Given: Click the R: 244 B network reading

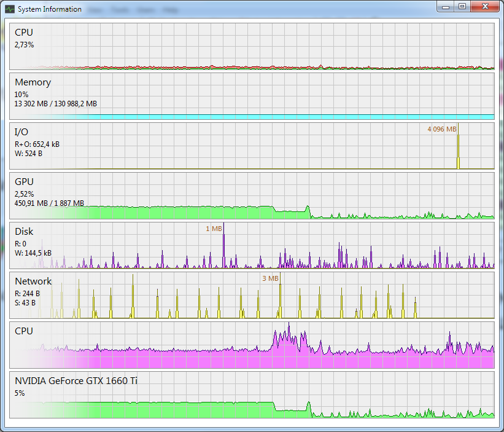Looking at the screenshot, I should tap(27, 293).
